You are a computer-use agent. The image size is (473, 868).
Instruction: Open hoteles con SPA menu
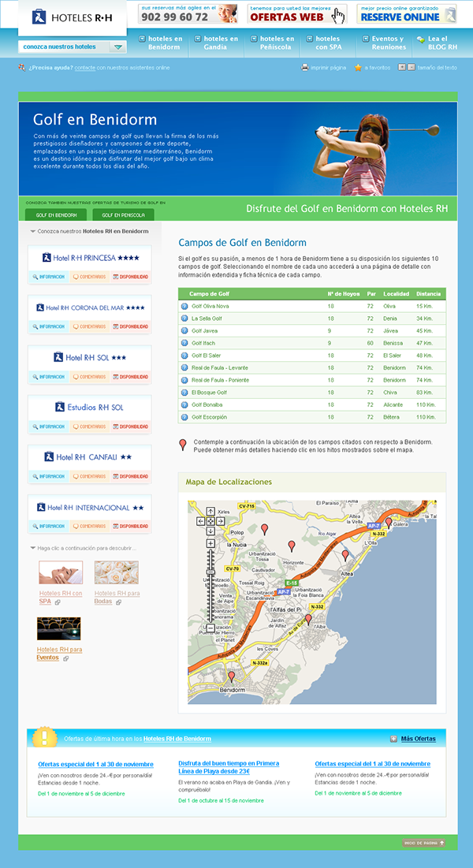pos(323,43)
